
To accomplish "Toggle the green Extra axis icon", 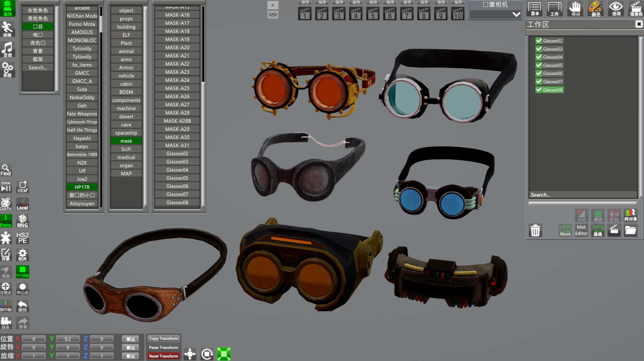I will coord(6,221).
